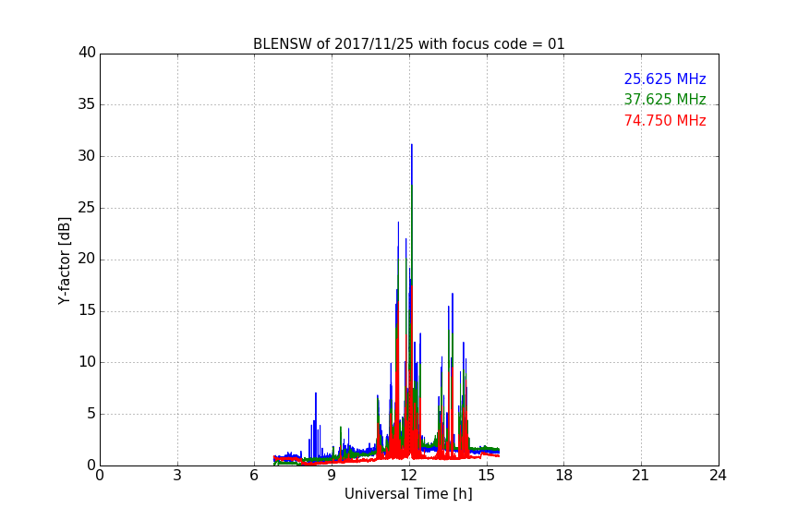Click the y-axis tick label 35
Image resolution: width=798 pixels, height=532 pixels.
(x=87, y=104)
